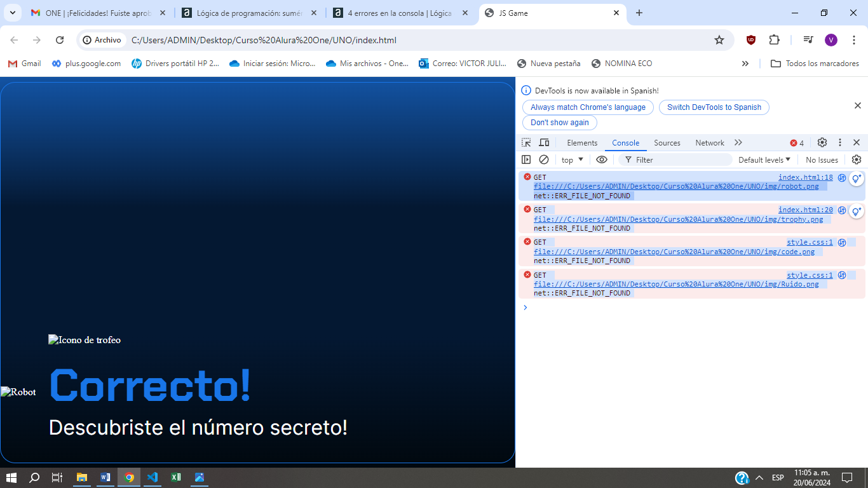The image size is (868, 488).
Task: Switch to the Console tab
Action: [x=626, y=143]
